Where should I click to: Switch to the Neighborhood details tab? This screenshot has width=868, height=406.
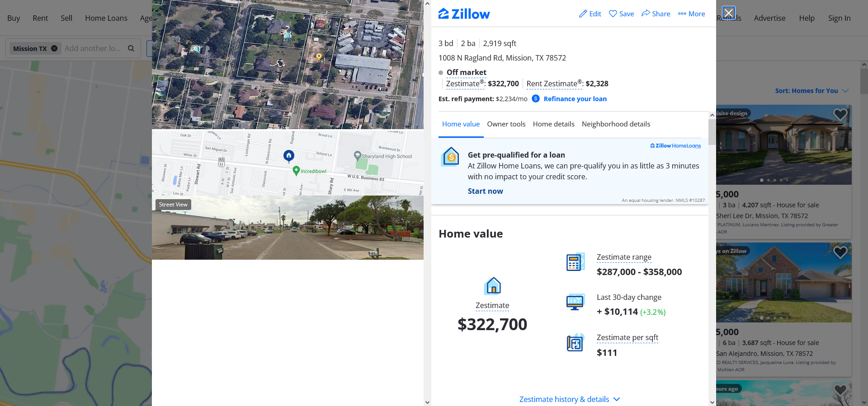(616, 124)
